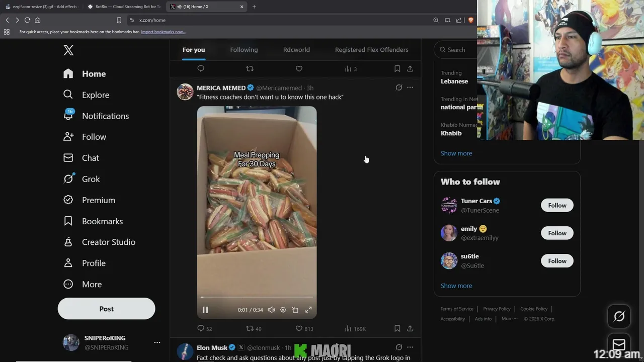The image size is (644, 362).
Task: Share the MERICA MEMED post
Action: pyautogui.click(x=410, y=328)
